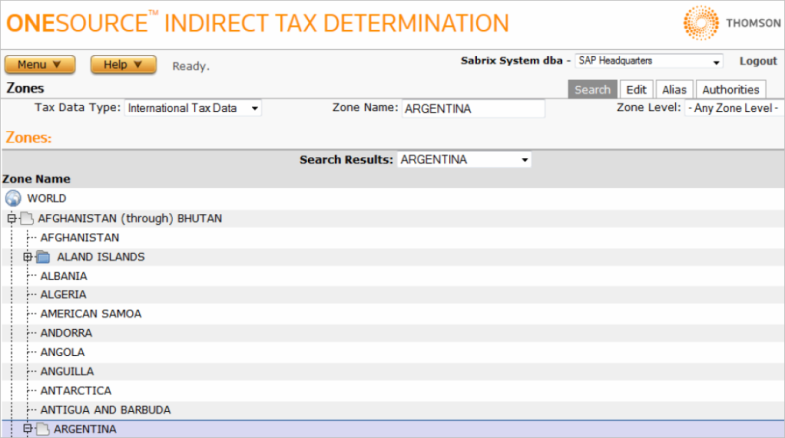Select ALBANIA in the zone list
This screenshot has width=785, height=438.
(64, 276)
